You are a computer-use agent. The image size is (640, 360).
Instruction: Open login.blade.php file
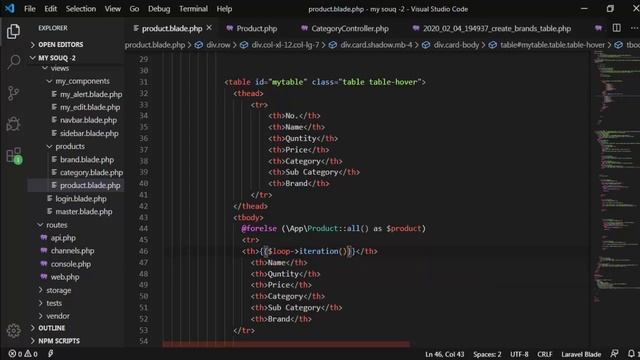(81, 199)
